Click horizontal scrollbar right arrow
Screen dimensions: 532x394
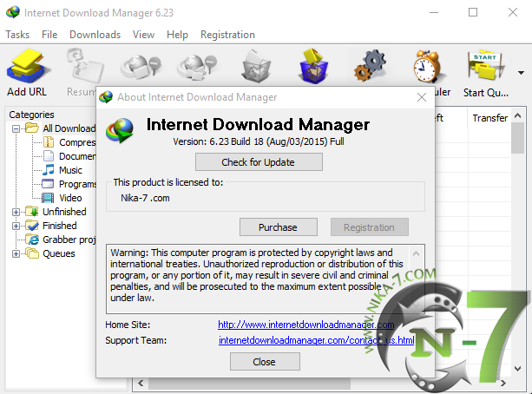[503, 384]
